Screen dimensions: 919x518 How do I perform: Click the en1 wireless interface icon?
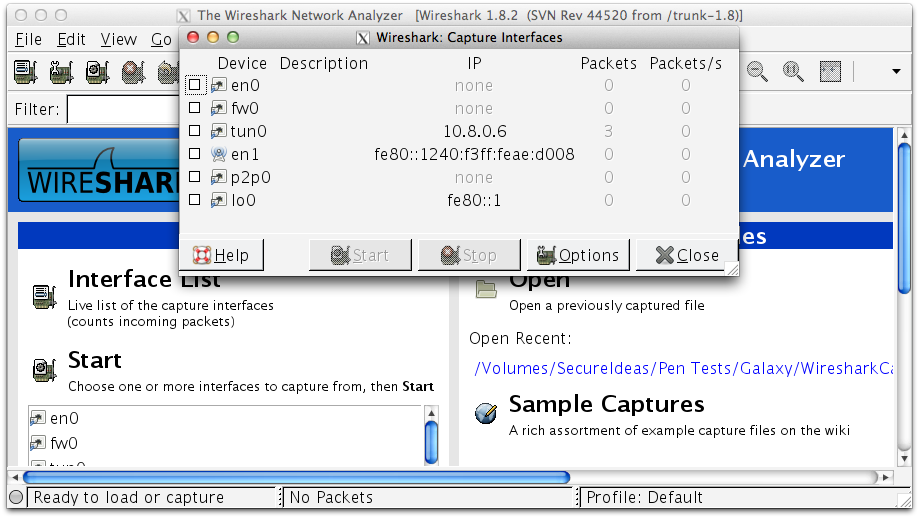tap(219, 154)
